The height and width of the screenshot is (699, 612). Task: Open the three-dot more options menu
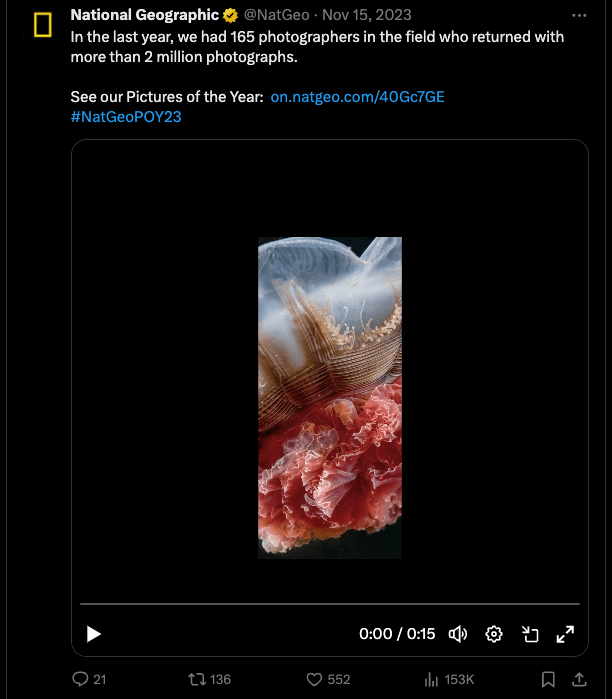(x=579, y=16)
